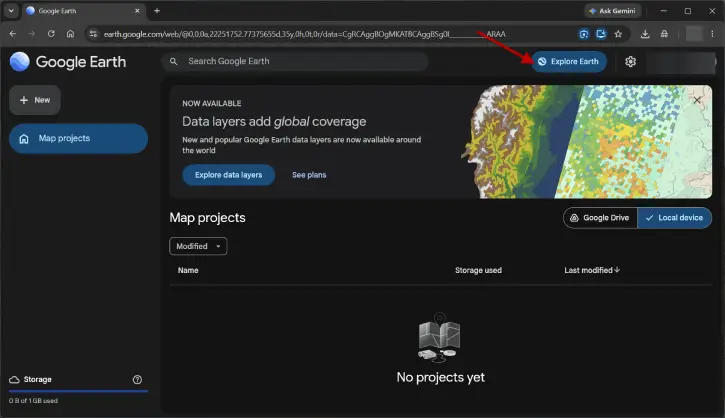Open the See plans link

309,175
